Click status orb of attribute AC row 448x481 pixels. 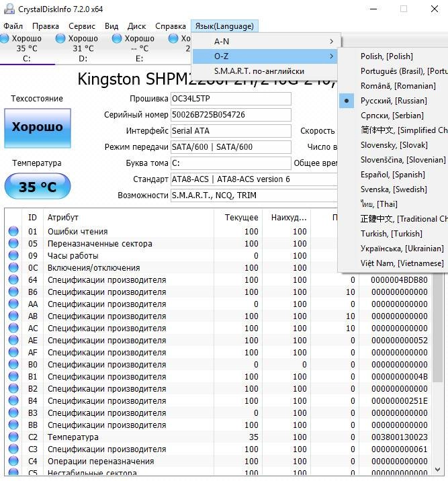point(13,328)
